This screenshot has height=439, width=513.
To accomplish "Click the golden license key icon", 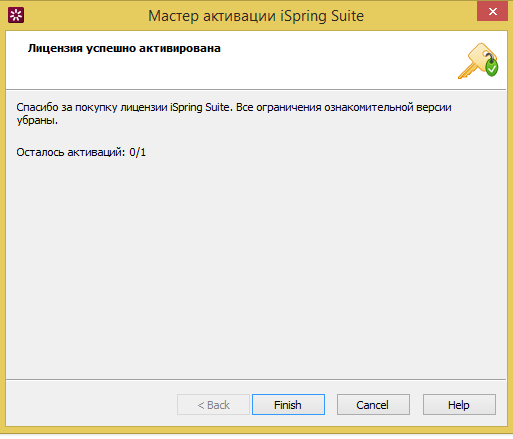I will 478,61.
